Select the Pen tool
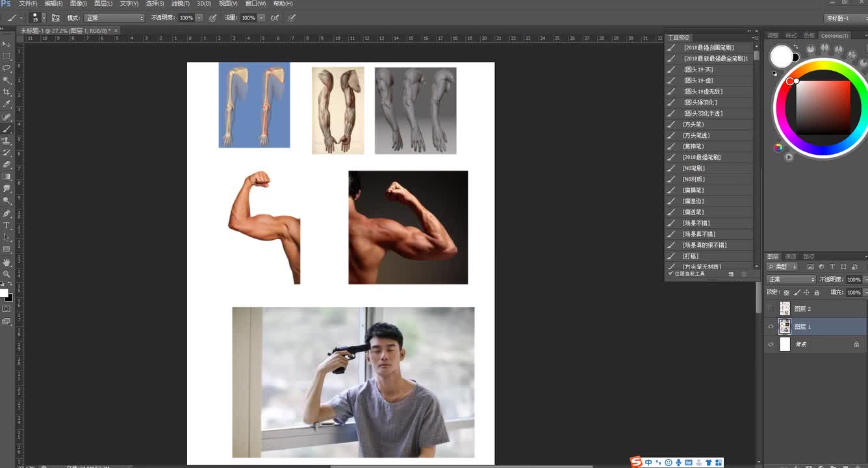 (6, 213)
